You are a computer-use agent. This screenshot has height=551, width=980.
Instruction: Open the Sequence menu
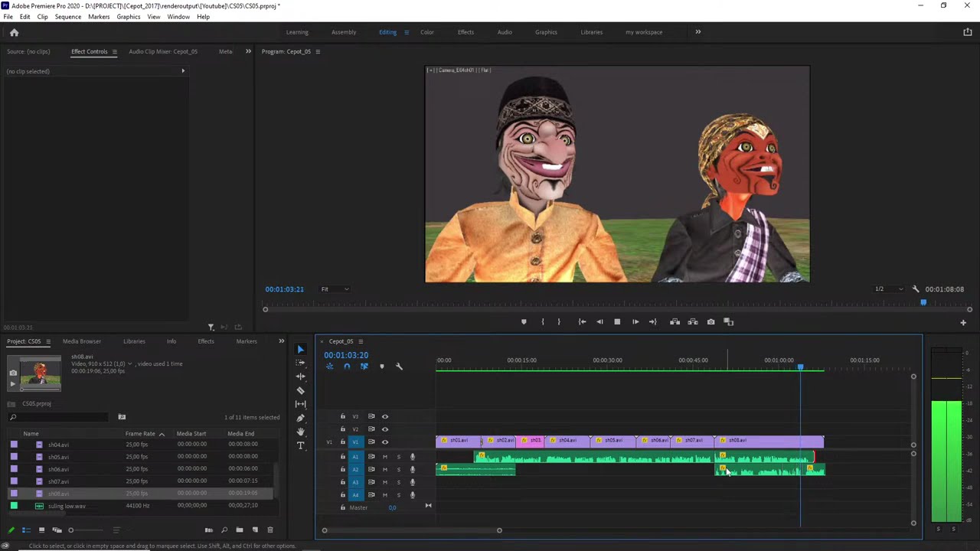point(67,17)
